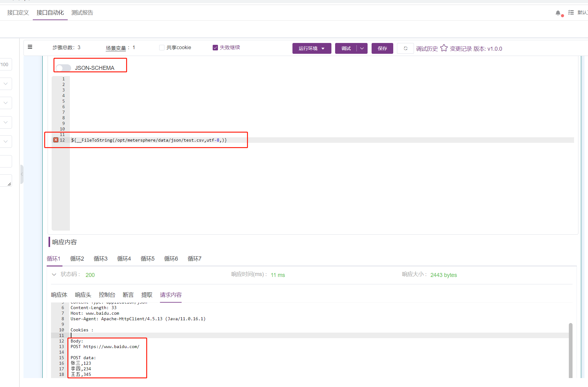This screenshot has height=387, width=588.
Task: Click the response size 2443 bytes
Action: [x=444, y=275]
